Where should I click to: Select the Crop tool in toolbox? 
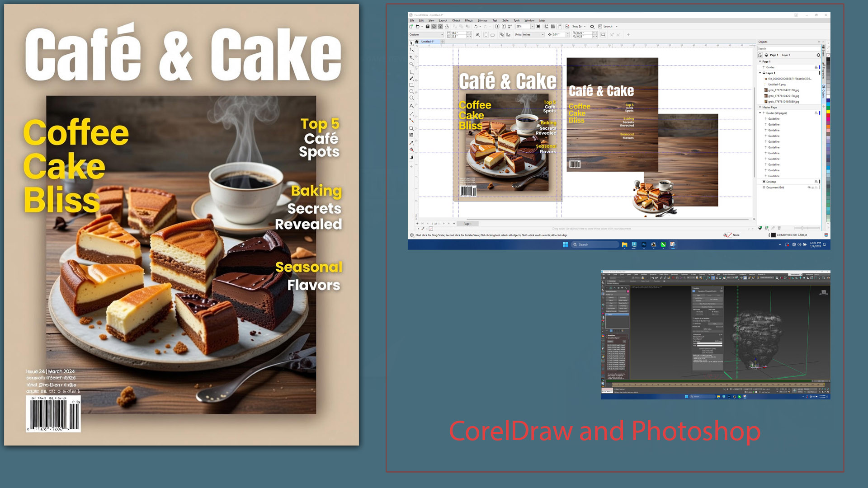[x=411, y=57]
